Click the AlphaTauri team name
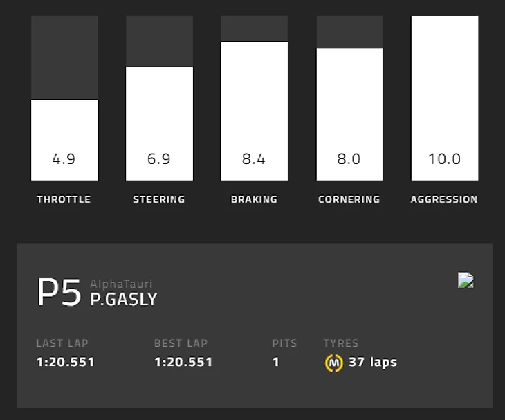Image resolution: width=505 pixels, height=420 pixels. pyautogui.click(x=121, y=284)
